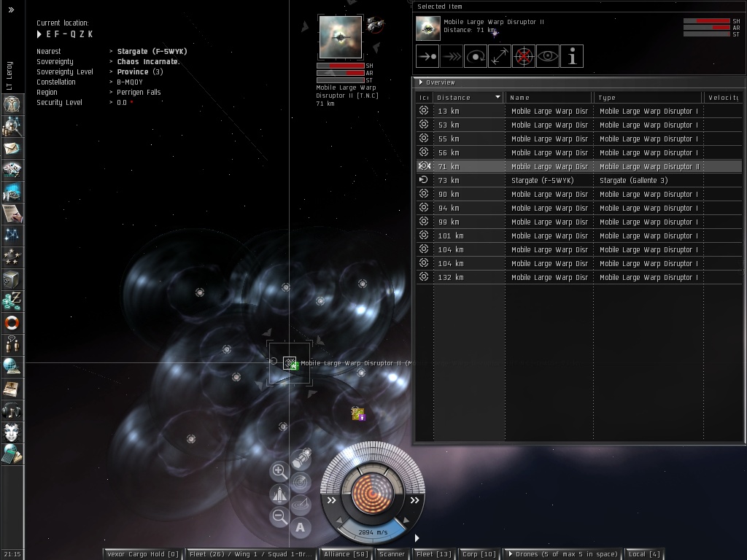Click the Perrigen Falls region link
Image resolution: width=747 pixels, height=560 pixels.
point(139,93)
